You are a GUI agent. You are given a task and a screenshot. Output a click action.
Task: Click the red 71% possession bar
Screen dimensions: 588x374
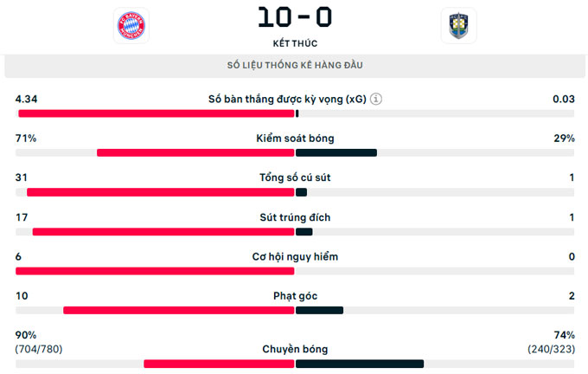pos(195,153)
